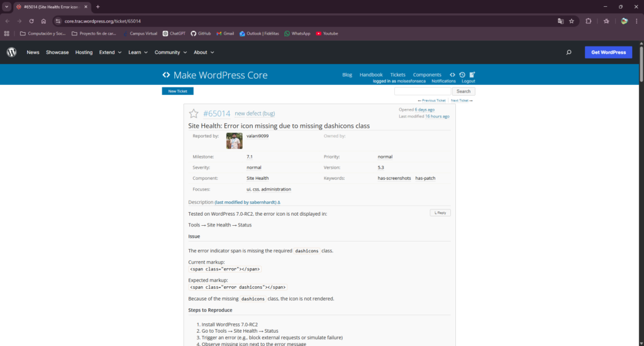Open Proyecto fin de car... bookmark folder
This screenshot has height=346, width=644.
point(94,34)
